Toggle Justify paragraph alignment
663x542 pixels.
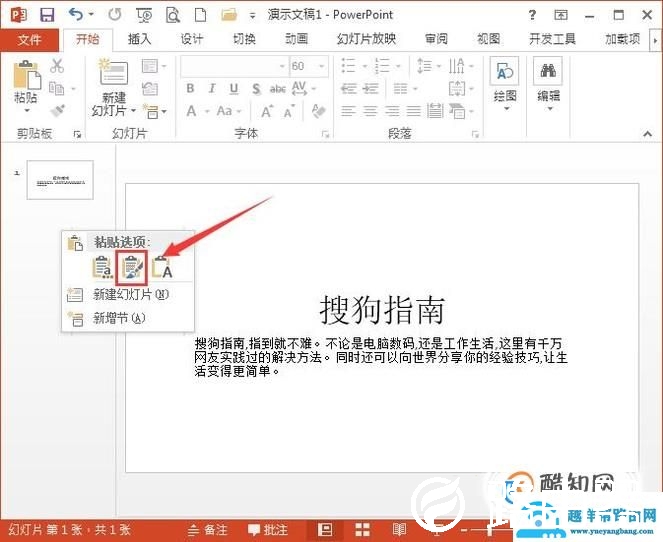[414, 111]
